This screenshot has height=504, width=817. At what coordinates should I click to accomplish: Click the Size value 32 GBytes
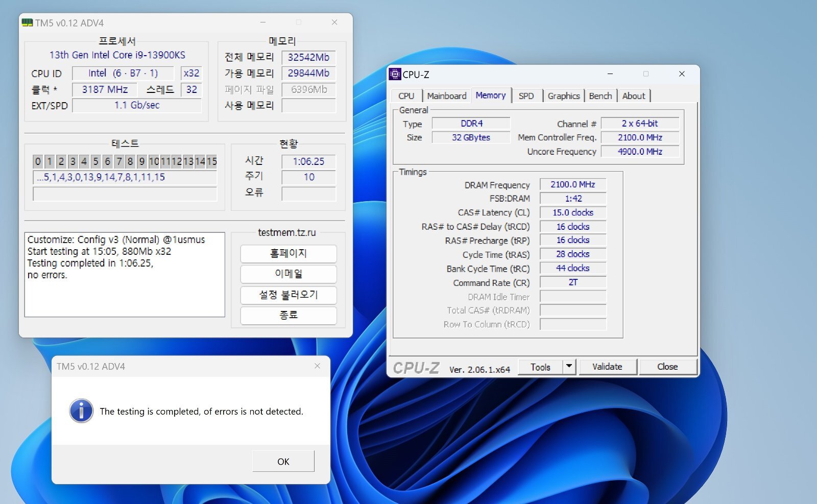click(471, 137)
